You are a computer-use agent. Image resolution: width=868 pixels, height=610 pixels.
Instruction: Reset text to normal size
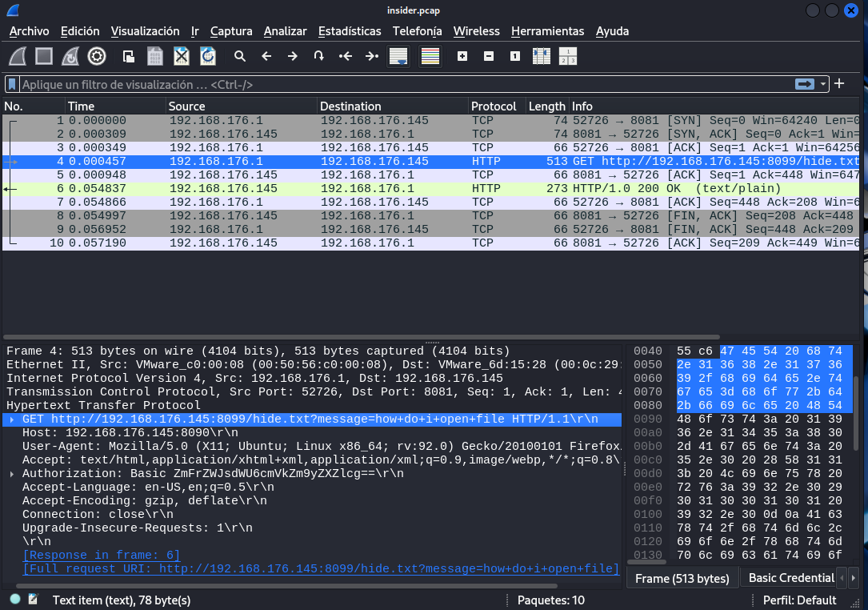click(x=515, y=56)
